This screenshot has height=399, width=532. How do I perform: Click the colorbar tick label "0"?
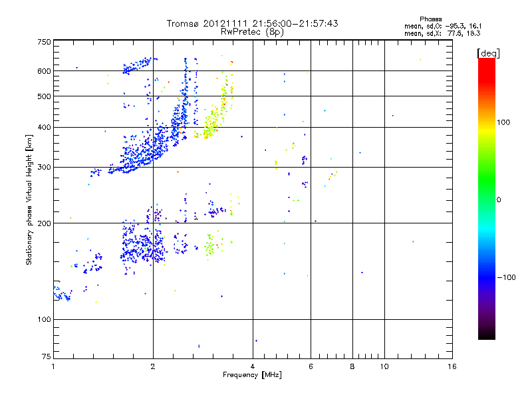501,199
